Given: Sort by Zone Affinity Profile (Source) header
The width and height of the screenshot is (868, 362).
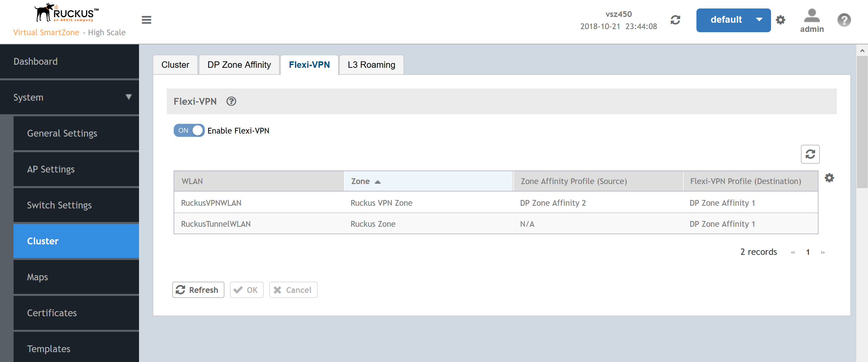Looking at the screenshot, I should pos(598,181).
